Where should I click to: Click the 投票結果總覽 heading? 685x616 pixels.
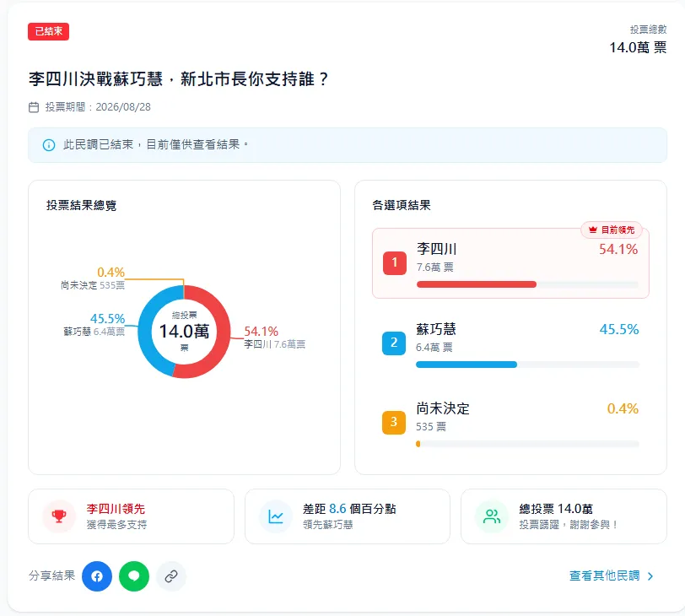tap(81, 205)
